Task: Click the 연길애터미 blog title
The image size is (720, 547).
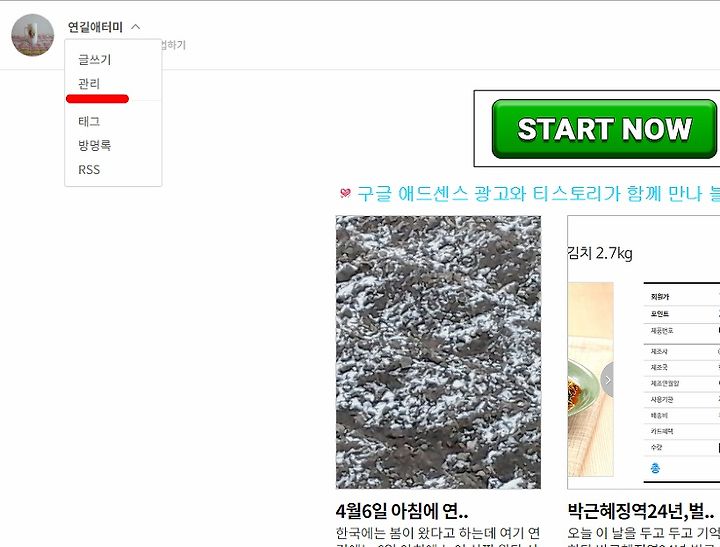Action: tap(95, 27)
